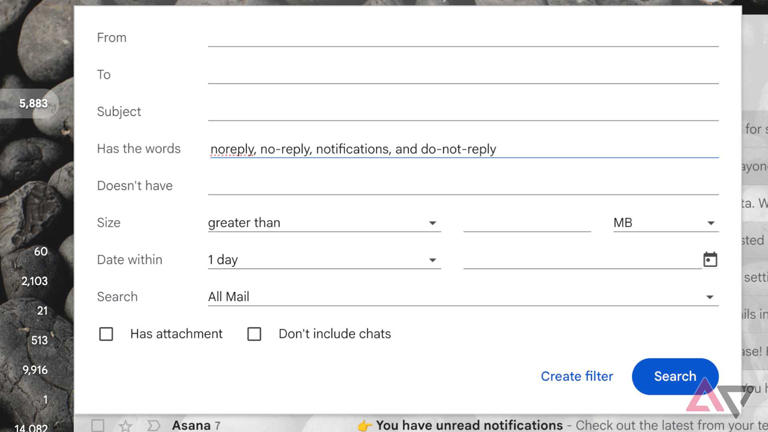The width and height of the screenshot is (768, 432).
Task: Open the Date within '1 day' dropdown
Action: [324, 260]
